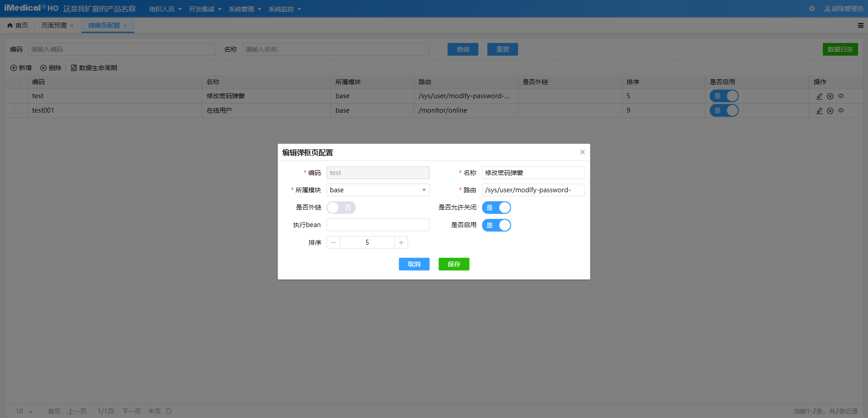Open the 开发集成 menu

click(x=205, y=9)
